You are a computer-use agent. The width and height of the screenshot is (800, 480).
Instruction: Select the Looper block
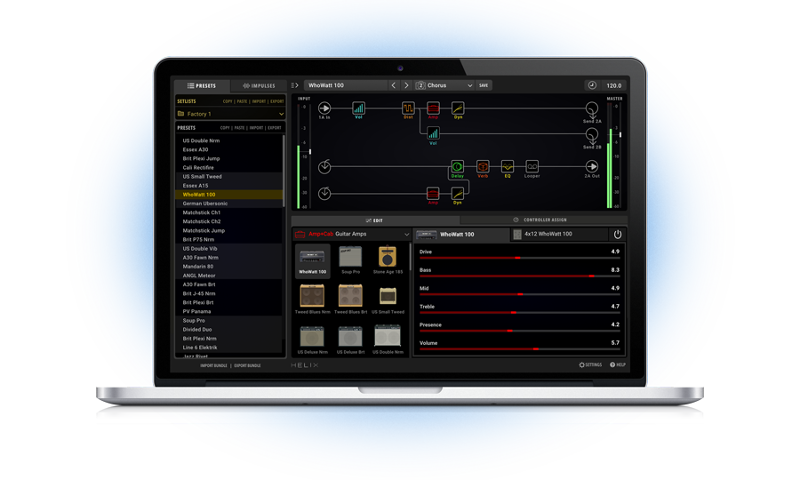coord(532,167)
